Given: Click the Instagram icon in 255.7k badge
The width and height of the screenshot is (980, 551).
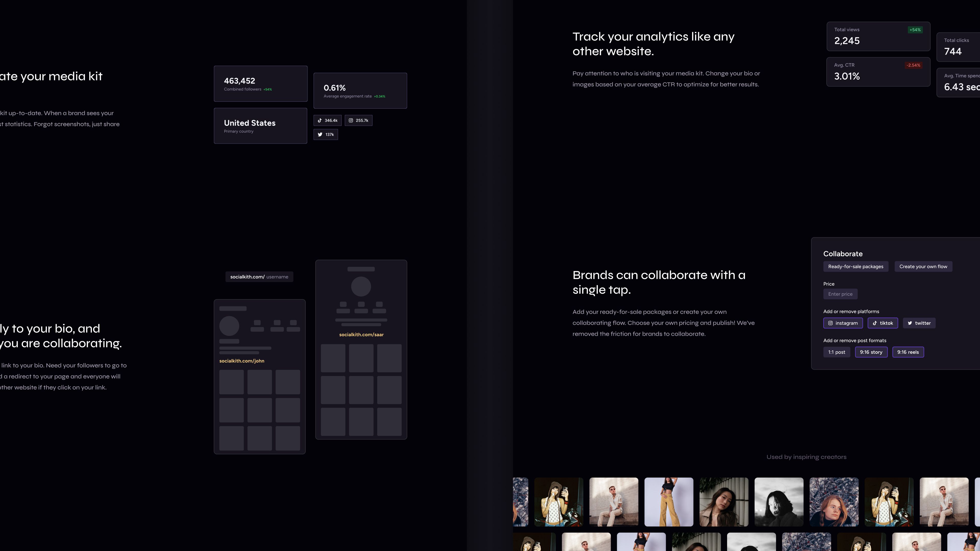Looking at the screenshot, I should (351, 121).
